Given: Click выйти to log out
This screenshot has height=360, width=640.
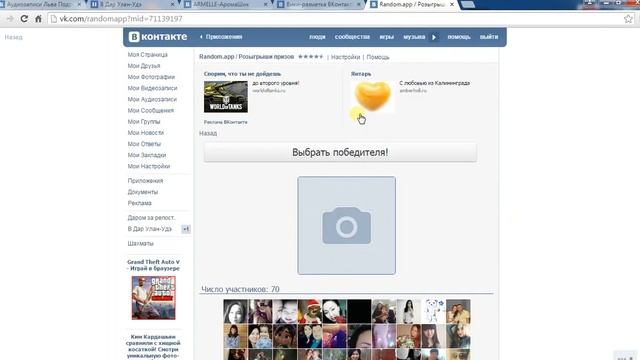Looking at the screenshot, I should tap(489, 37).
